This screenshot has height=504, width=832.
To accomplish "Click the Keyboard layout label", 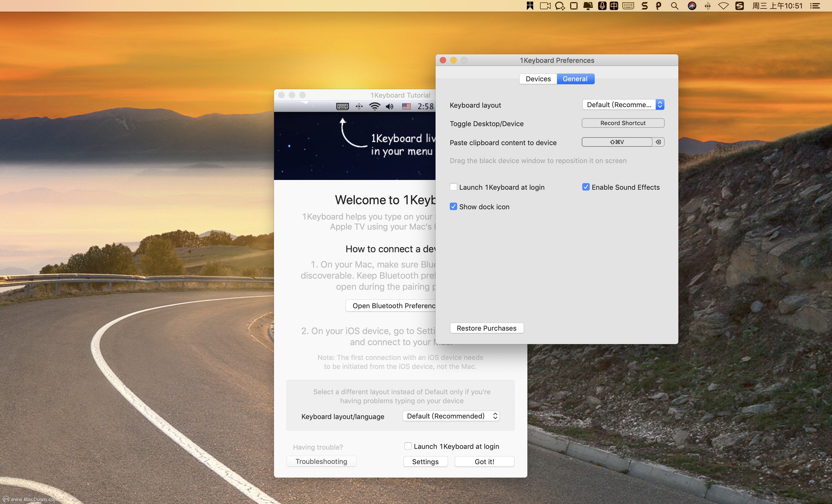I will (475, 105).
